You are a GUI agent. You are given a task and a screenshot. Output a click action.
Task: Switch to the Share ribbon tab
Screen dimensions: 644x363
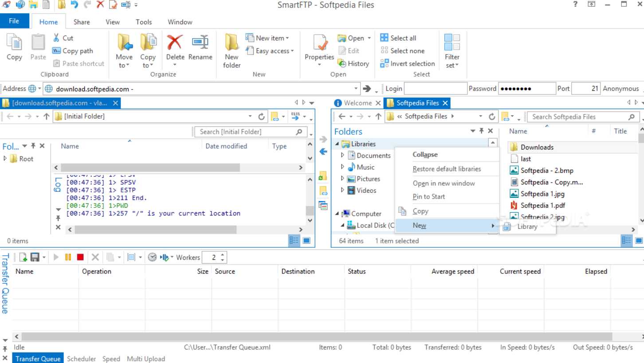coord(82,22)
